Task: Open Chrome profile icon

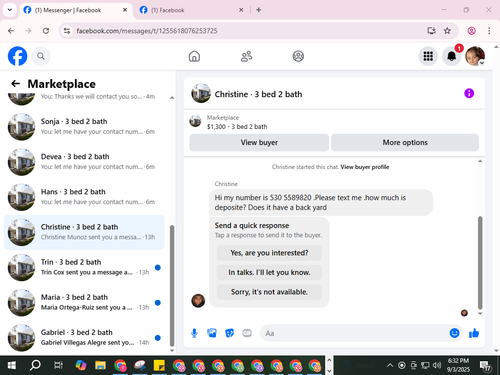Action: coord(471,31)
